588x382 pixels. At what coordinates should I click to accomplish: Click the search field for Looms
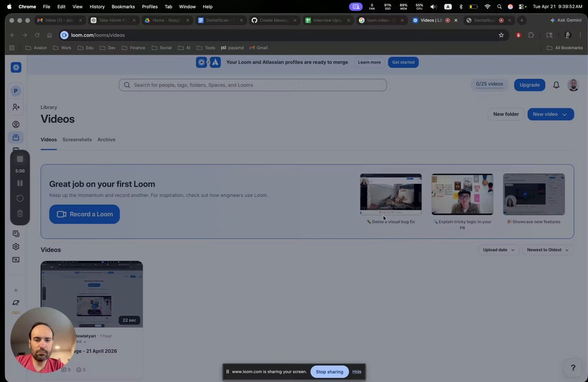click(x=252, y=85)
